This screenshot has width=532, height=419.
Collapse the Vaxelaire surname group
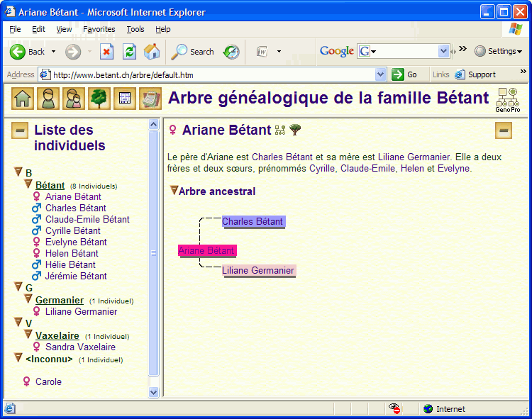coord(28,335)
